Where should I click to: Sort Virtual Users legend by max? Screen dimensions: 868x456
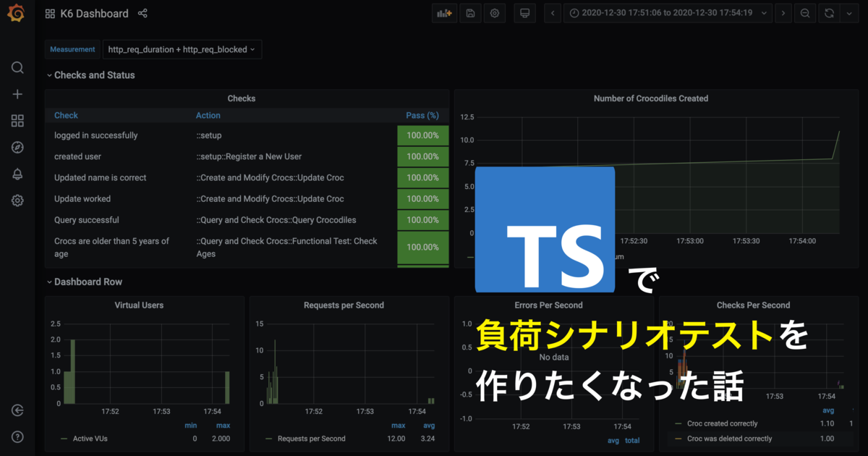pos(223,426)
